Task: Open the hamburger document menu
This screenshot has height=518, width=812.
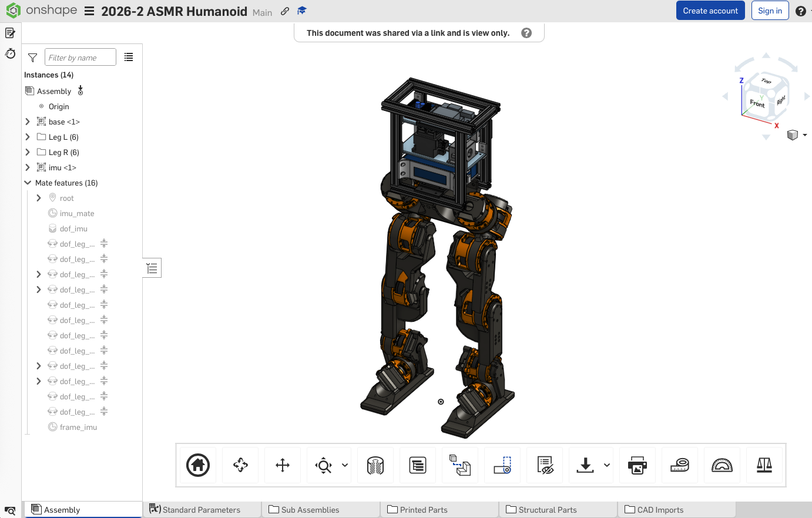Action: point(89,11)
